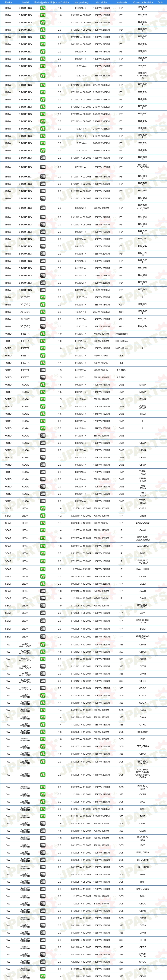167x980 pixels.
Task: Select the 03.2012 -> 08.2016 production years cell
Action: coord(81,15)
